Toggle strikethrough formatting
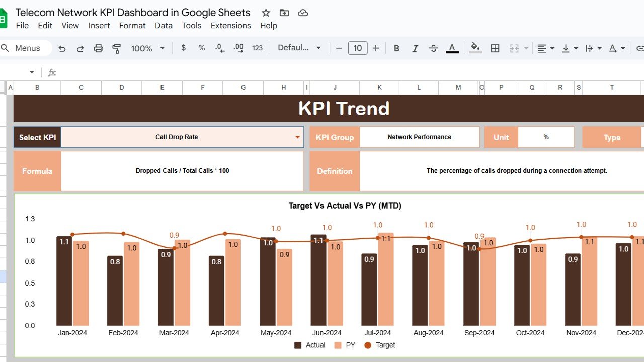 click(x=433, y=48)
